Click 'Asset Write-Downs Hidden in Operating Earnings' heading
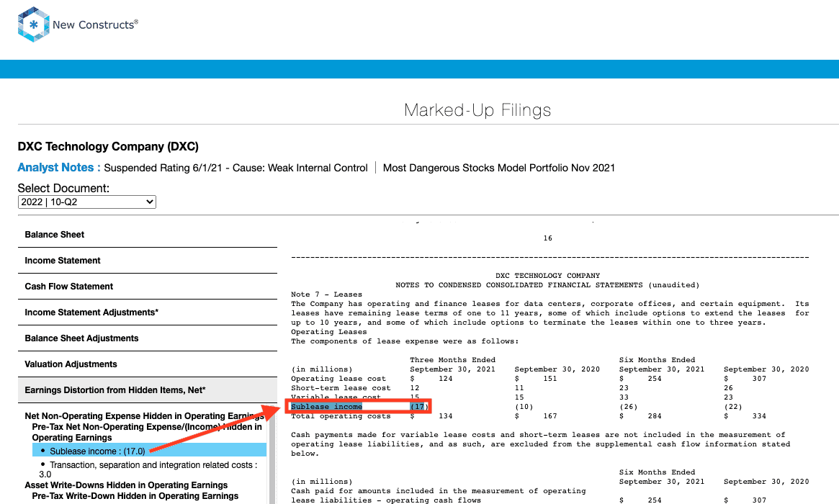 (x=126, y=485)
